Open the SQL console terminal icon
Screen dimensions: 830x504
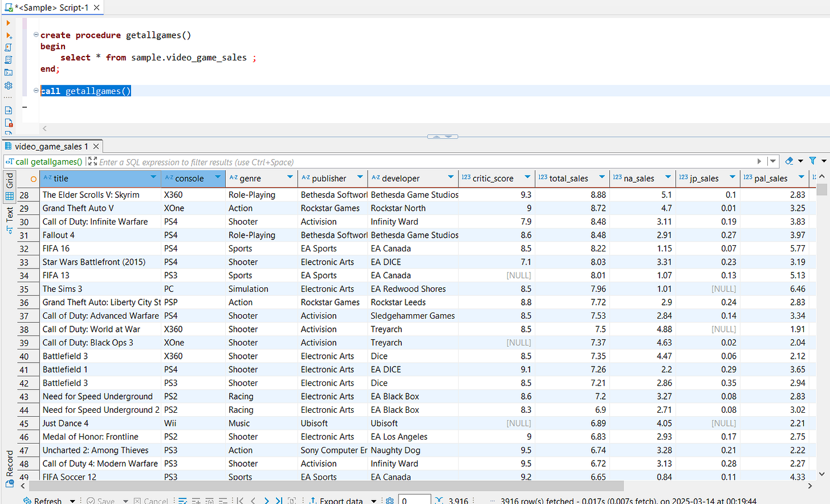(9, 72)
